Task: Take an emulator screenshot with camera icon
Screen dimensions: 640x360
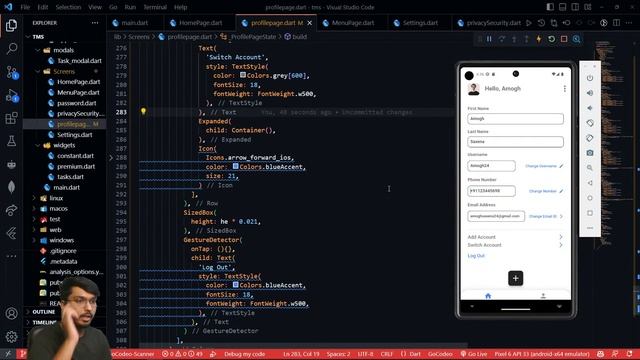Action: 590,153
